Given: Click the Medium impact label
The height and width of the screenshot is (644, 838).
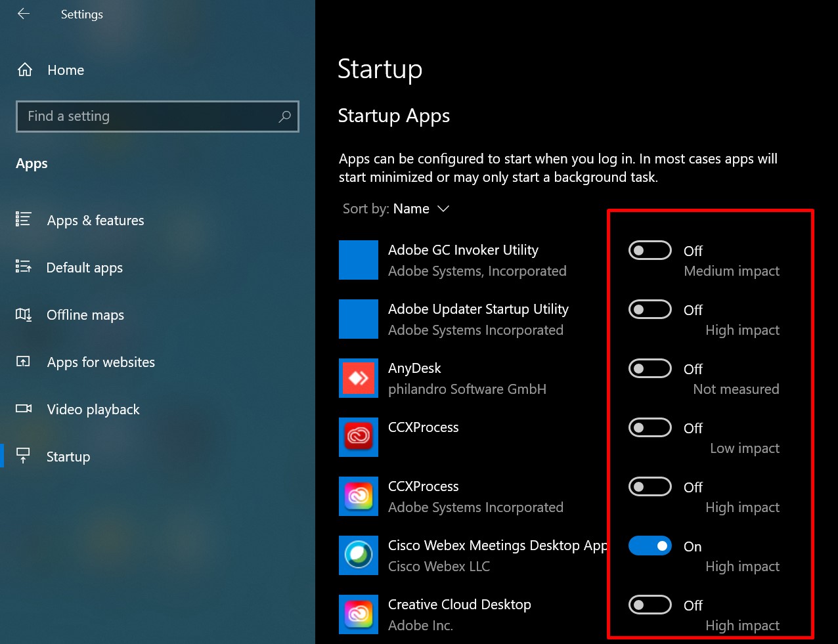Looking at the screenshot, I should click(x=732, y=271).
